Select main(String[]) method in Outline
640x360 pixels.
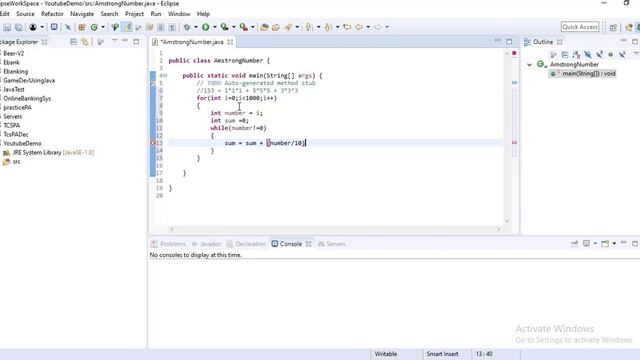[x=583, y=73]
